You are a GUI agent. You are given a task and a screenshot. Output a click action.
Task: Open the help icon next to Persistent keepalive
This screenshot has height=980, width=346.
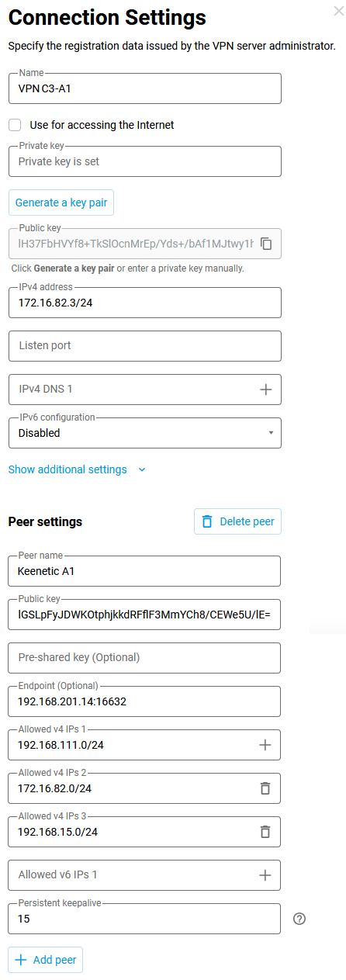[299, 919]
